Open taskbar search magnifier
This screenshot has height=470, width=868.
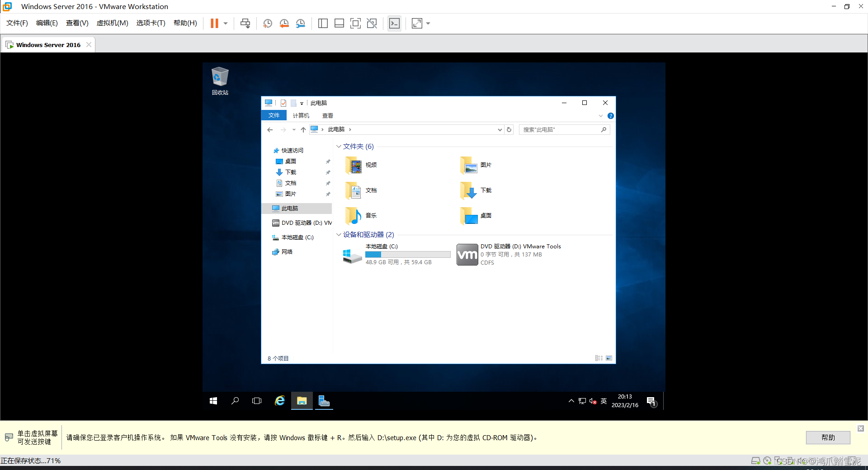[x=235, y=401]
